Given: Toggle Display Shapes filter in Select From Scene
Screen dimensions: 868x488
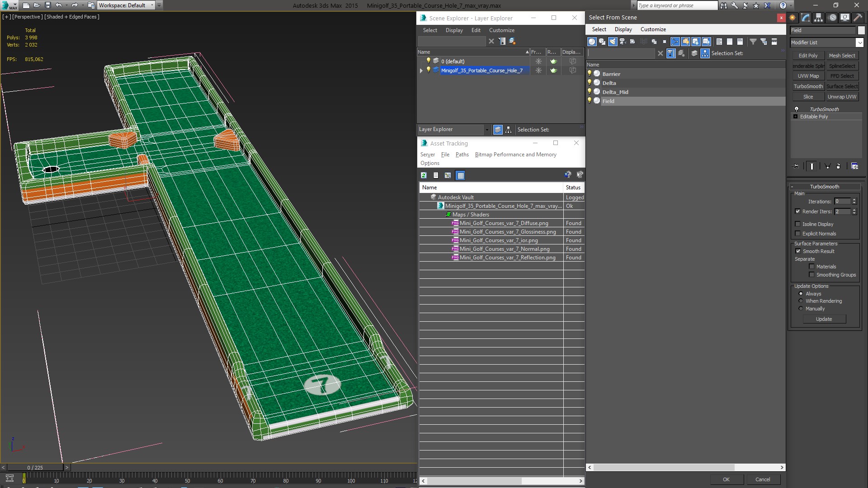Looking at the screenshot, I should coord(602,42).
